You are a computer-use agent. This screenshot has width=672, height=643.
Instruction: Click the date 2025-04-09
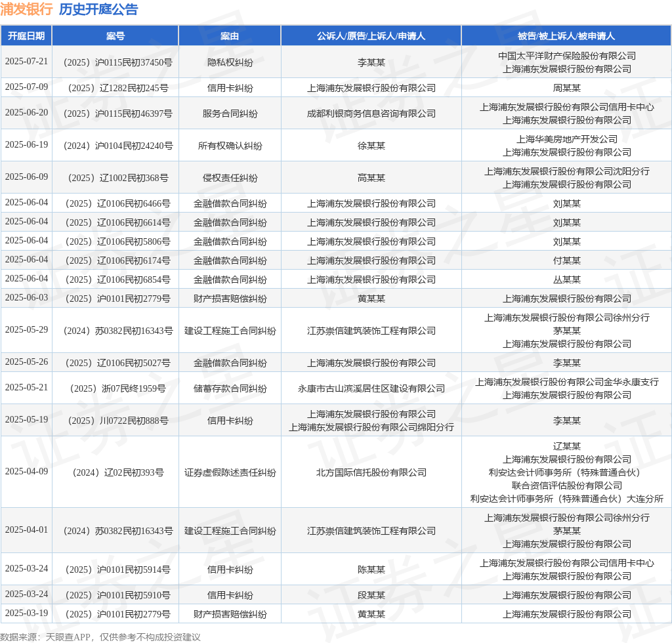(x=26, y=471)
